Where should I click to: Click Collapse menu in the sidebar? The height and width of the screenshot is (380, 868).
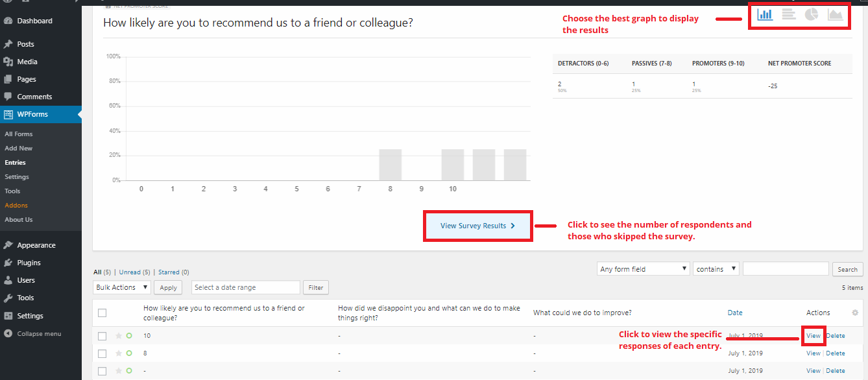[x=39, y=333]
